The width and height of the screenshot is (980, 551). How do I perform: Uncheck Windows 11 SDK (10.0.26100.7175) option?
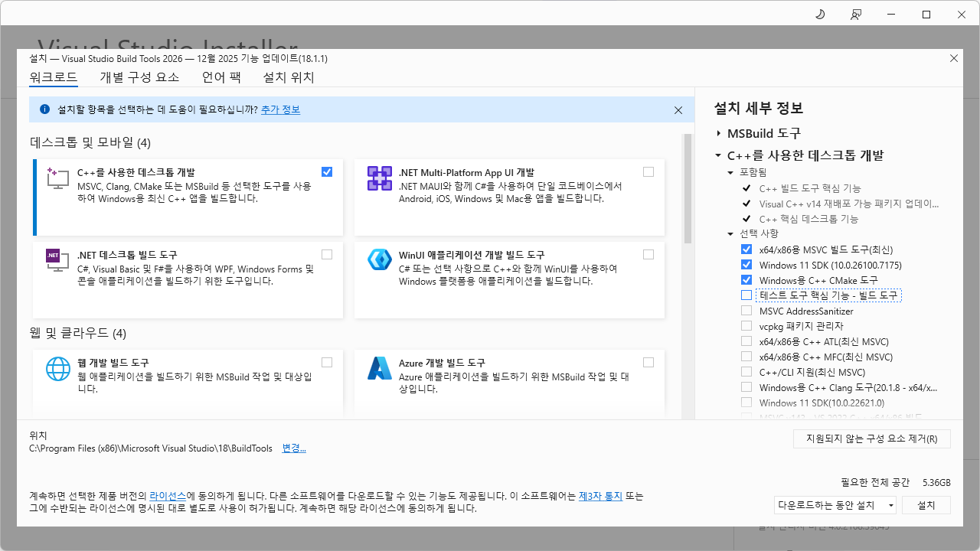pyautogui.click(x=746, y=265)
